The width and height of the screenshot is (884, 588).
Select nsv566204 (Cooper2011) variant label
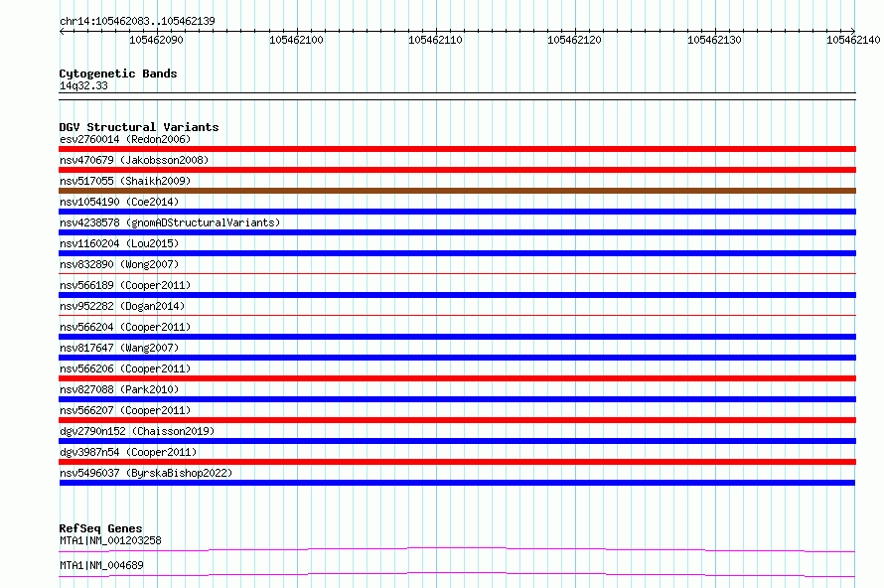pyautogui.click(x=125, y=327)
